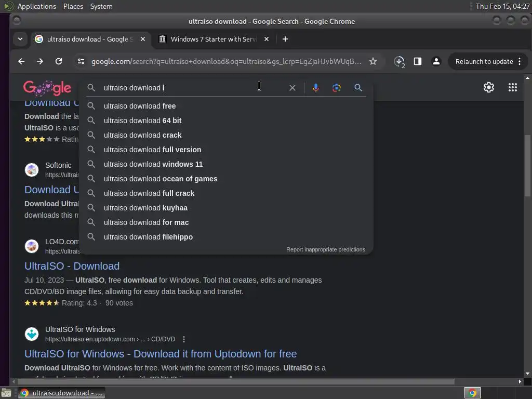
Task: Select suggestion ultraiso download full crack
Action: (x=226, y=193)
